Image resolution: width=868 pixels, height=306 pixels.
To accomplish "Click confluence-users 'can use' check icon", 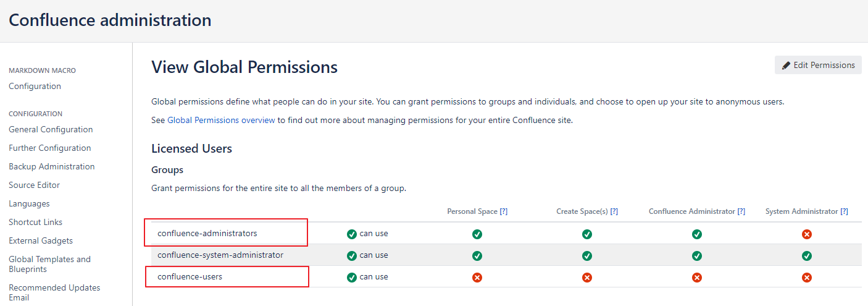I will click(x=352, y=278).
